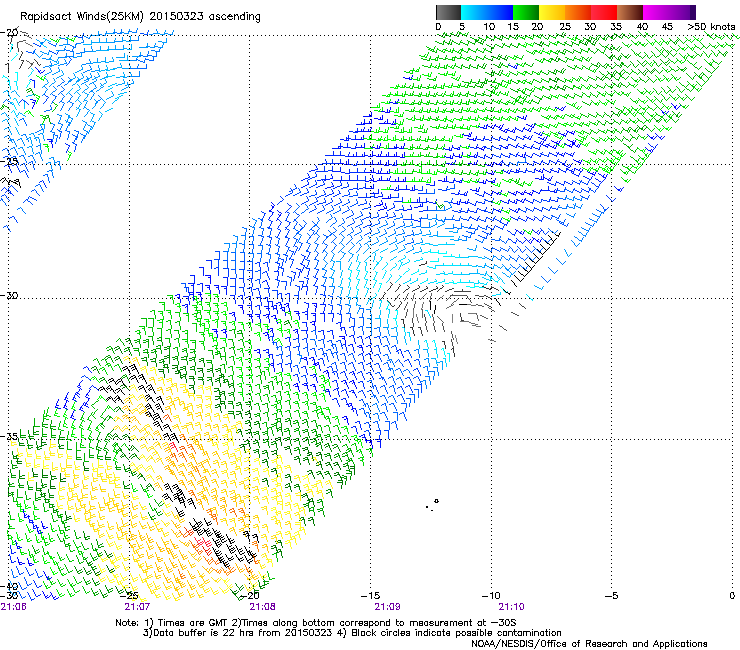The width and height of the screenshot is (740, 650).
Task: Click the red 30-35 knots legend color
Action: 604,12
